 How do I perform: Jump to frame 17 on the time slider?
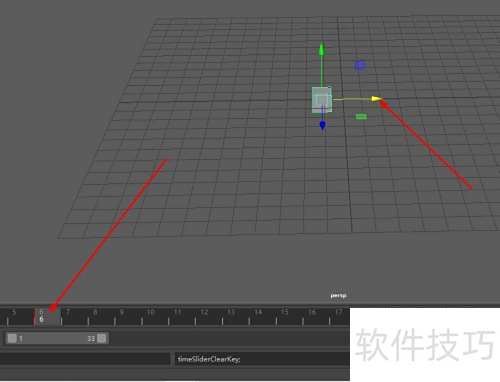(338, 312)
